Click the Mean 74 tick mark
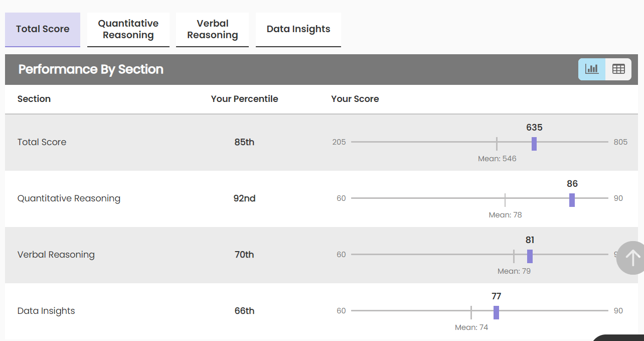The width and height of the screenshot is (644, 341). [x=471, y=312]
